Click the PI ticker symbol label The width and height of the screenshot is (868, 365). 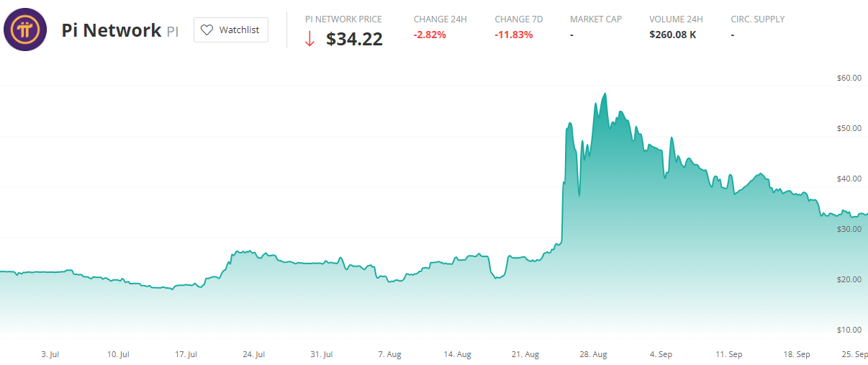173,32
